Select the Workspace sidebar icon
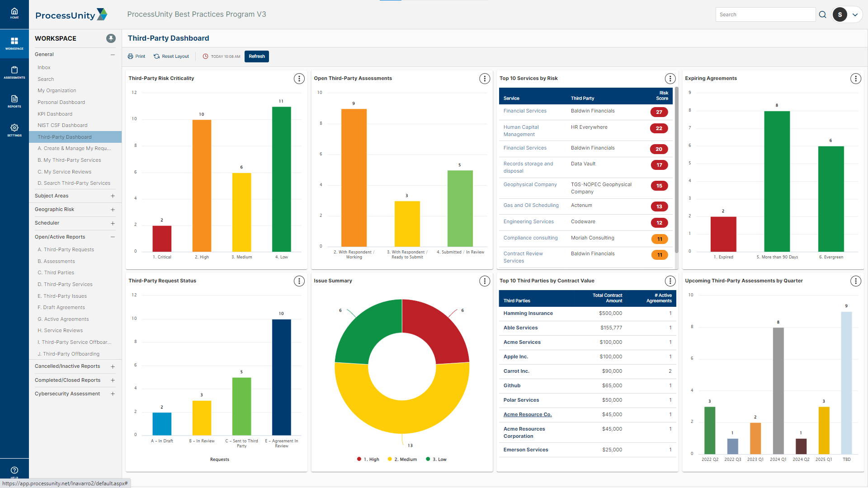The image size is (868, 488). click(14, 43)
